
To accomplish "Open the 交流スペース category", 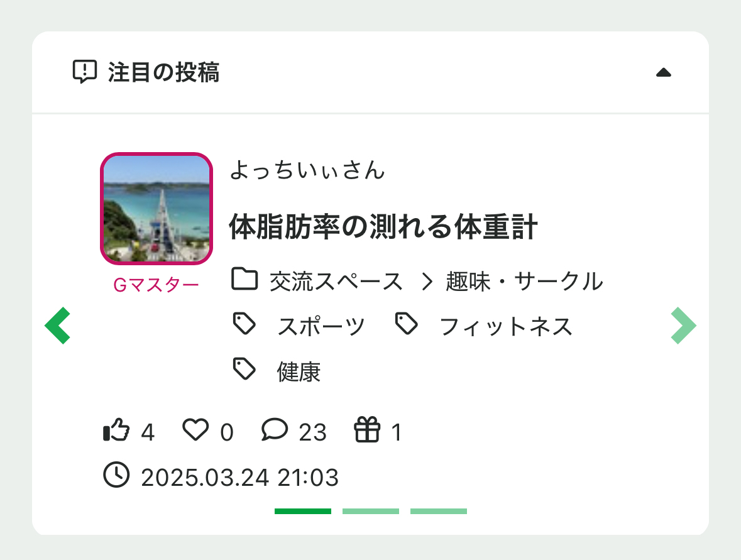I will (336, 281).
